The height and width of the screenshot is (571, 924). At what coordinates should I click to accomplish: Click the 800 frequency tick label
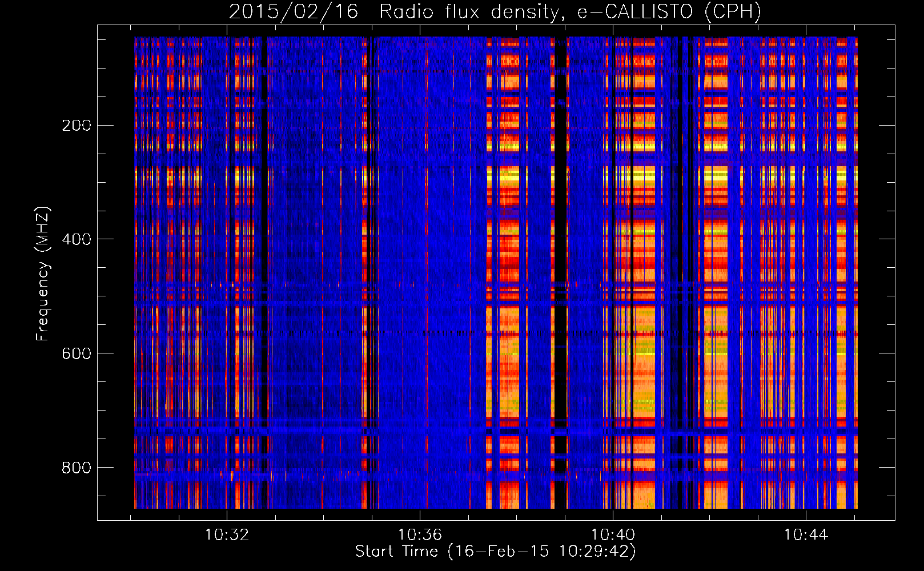pyautogui.click(x=77, y=468)
